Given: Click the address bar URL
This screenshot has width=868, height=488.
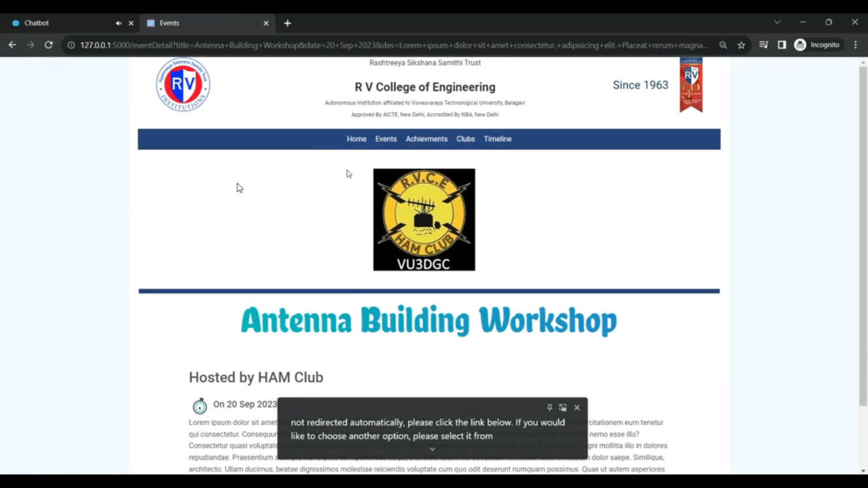Looking at the screenshot, I should [x=394, y=45].
